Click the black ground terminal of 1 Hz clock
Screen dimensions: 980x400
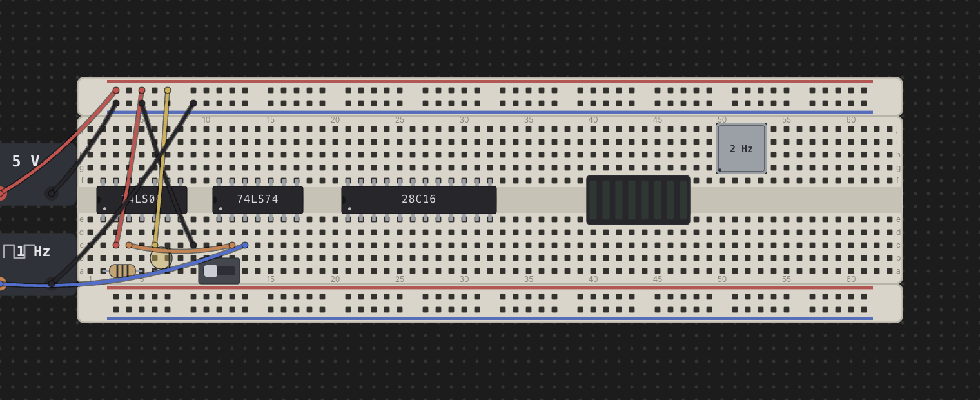tap(52, 284)
